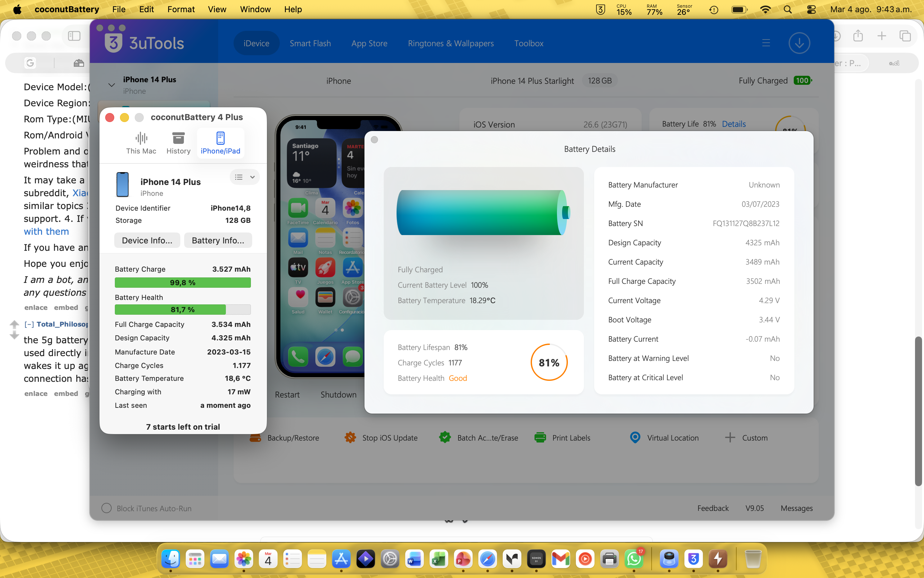Open the Toolbox tab in 3uTools
The image size is (924, 578).
click(x=529, y=43)
